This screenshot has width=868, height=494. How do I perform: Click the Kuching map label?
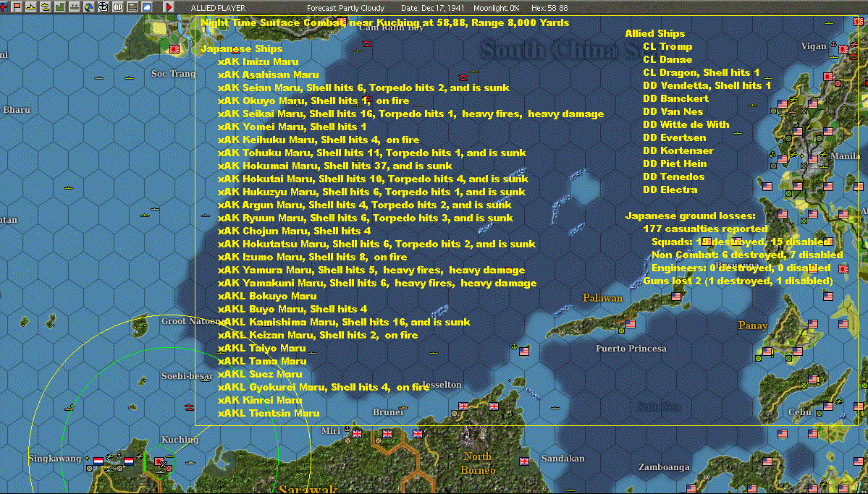coord(180,440)
